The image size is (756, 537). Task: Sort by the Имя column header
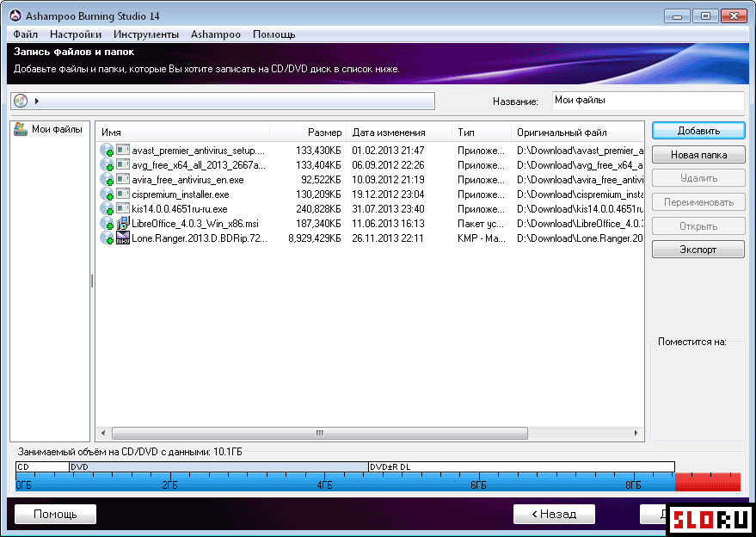182,133
